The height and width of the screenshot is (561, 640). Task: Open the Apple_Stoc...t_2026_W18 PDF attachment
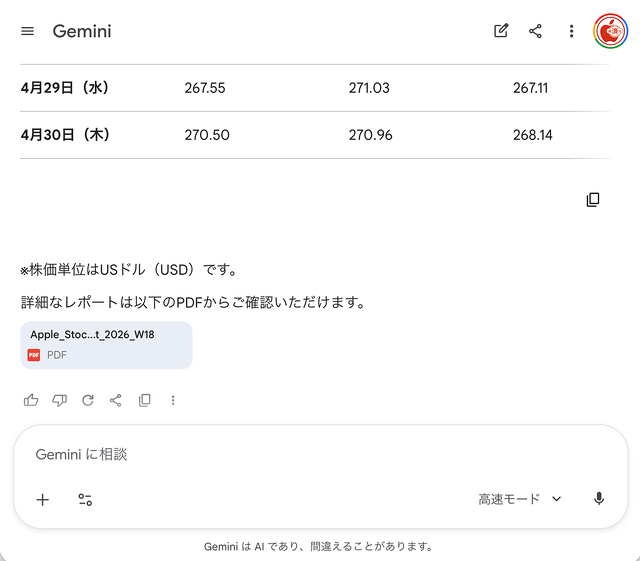coord(106,344)
